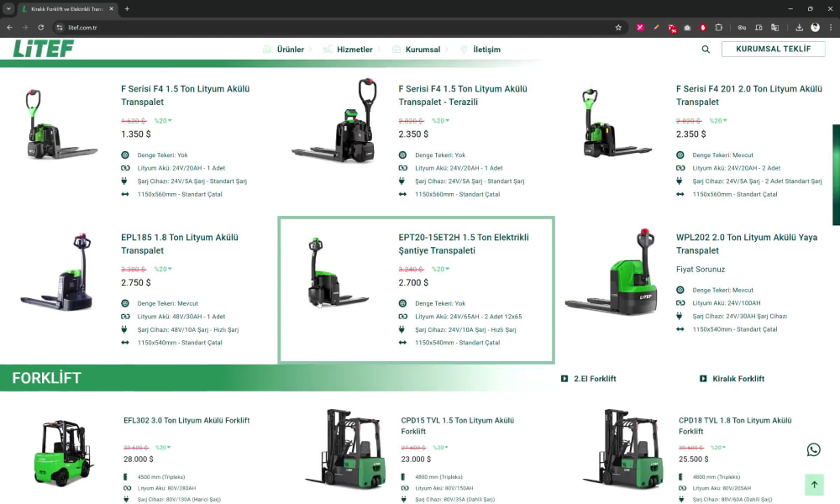The height and width of the screenshot is (504, 840).
Task: Click the translate page icon in toolbar
Action: click(x=774, y=28)
